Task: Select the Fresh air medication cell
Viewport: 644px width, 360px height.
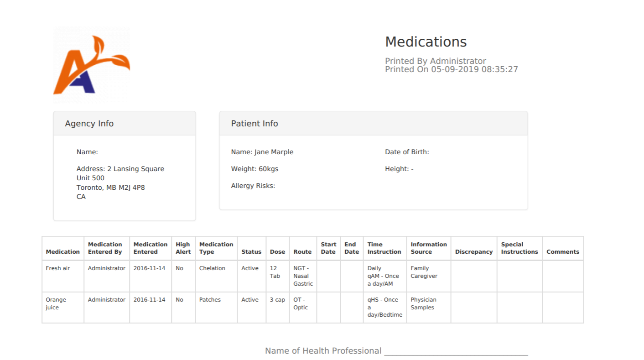Action: point(58,268)
